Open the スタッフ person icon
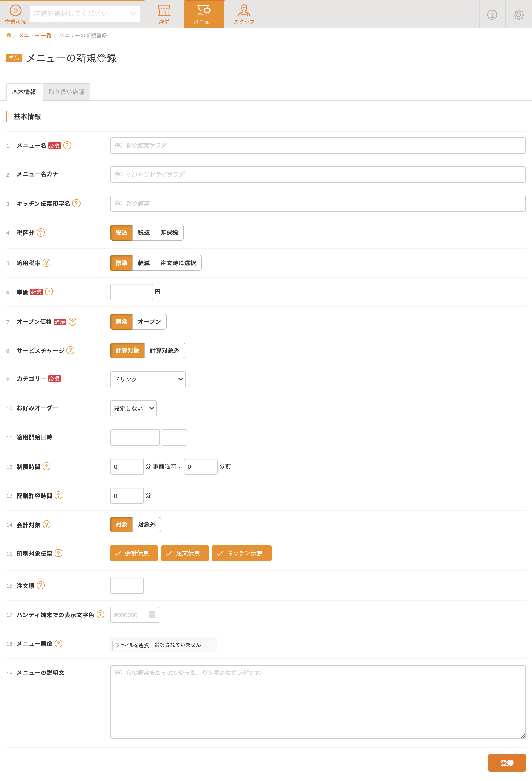The image size is (532, 781). pos(244,10)
